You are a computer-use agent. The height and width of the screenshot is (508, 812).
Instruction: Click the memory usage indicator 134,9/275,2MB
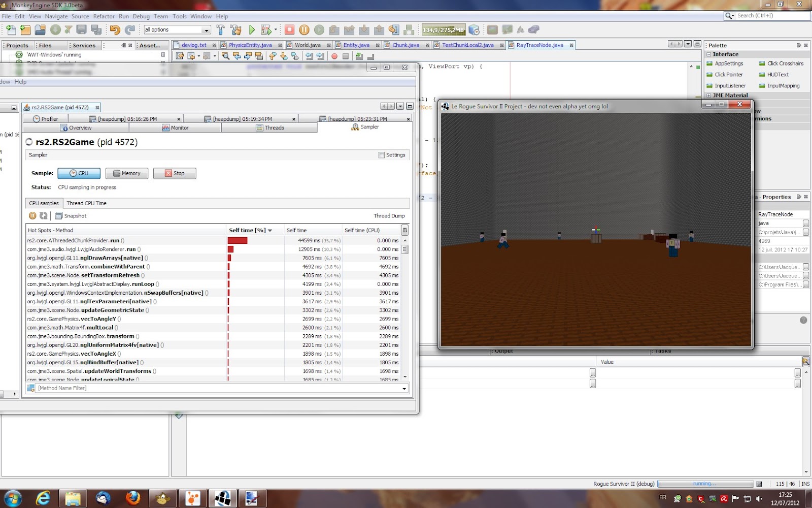(444, 30)
